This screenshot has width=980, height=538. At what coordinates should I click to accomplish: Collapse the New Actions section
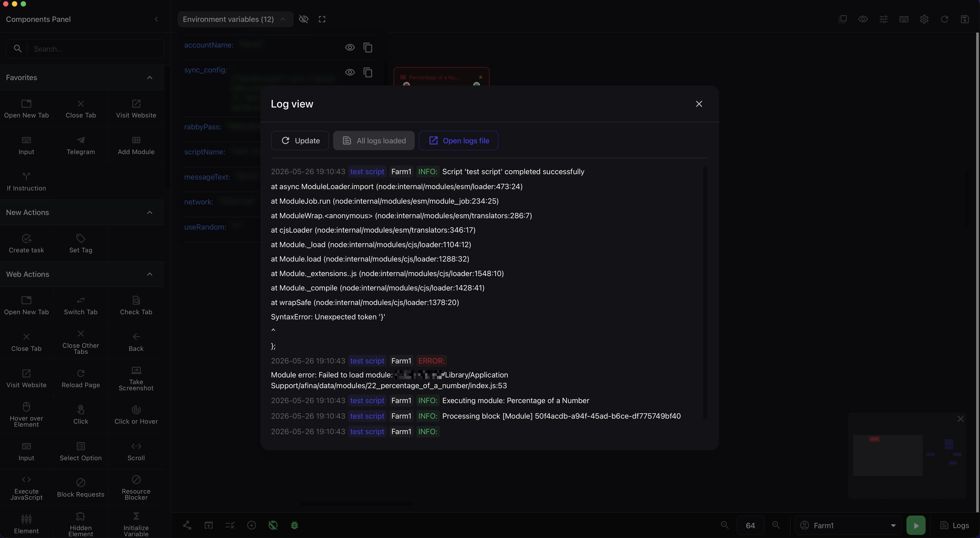point(150,212)
